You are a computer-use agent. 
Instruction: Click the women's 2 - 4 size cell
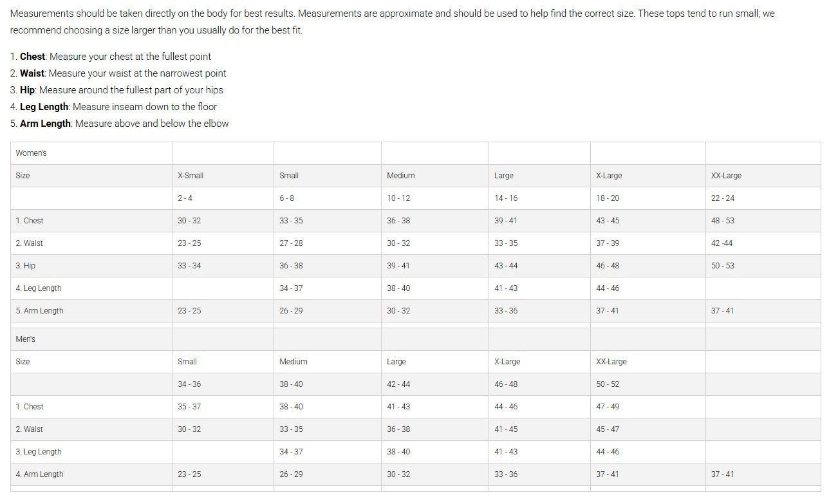point(185,198)
